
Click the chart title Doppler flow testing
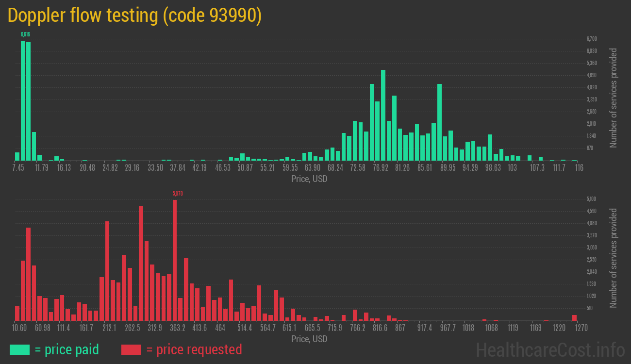coord(135,16)
